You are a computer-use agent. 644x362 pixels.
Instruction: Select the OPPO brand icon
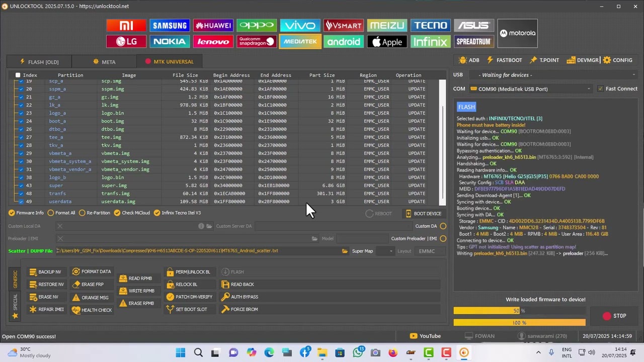coord(257,26)
